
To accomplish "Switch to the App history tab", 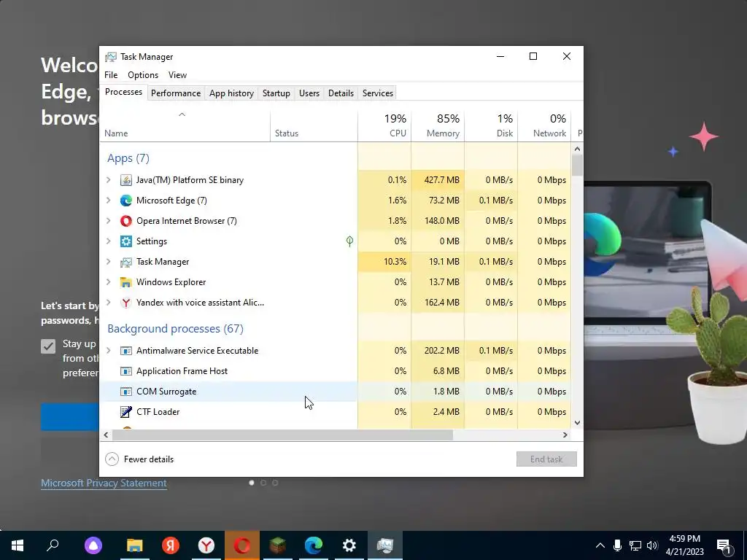I will (x=231, y=93).
